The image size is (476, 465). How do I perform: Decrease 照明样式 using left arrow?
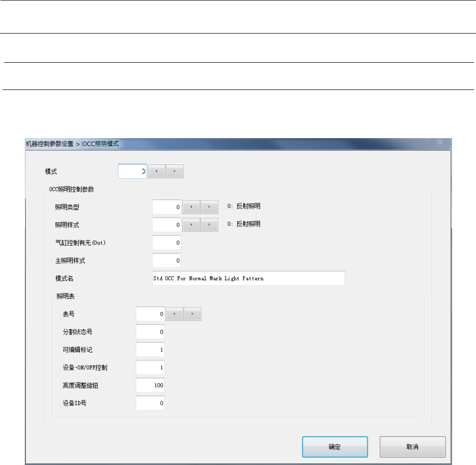tap(191, 225)
